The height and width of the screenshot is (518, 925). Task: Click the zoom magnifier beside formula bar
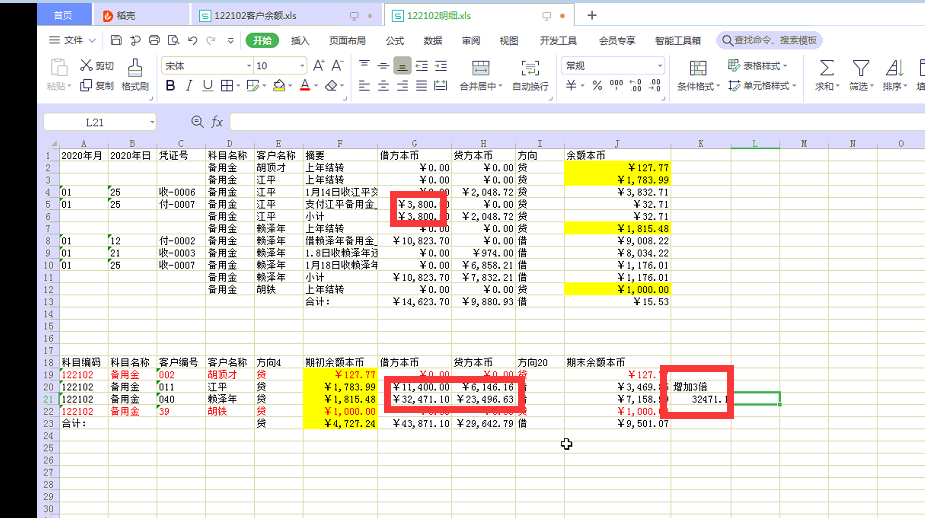[x=197, y=122]
